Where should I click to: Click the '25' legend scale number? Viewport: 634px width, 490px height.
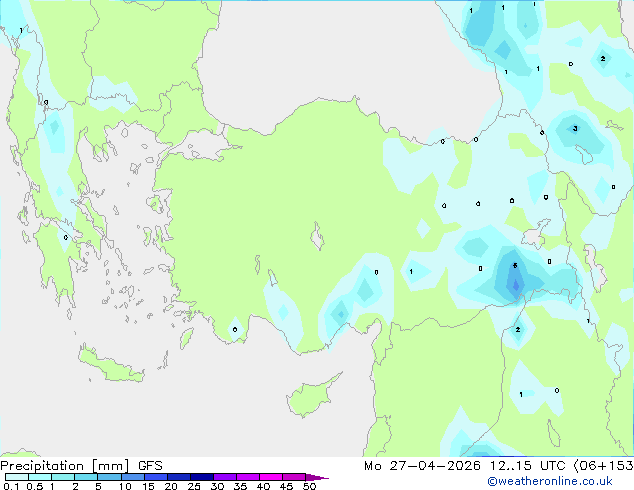[194, 486]
